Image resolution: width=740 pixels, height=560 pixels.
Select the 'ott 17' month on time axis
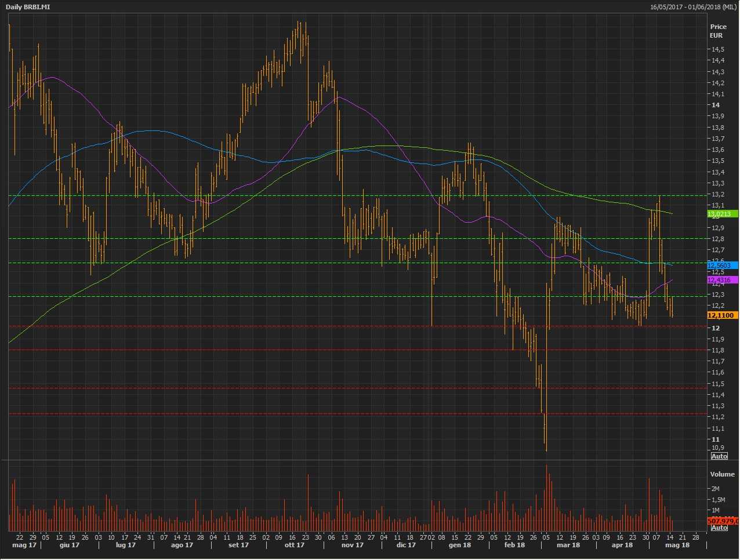[294, 545]
